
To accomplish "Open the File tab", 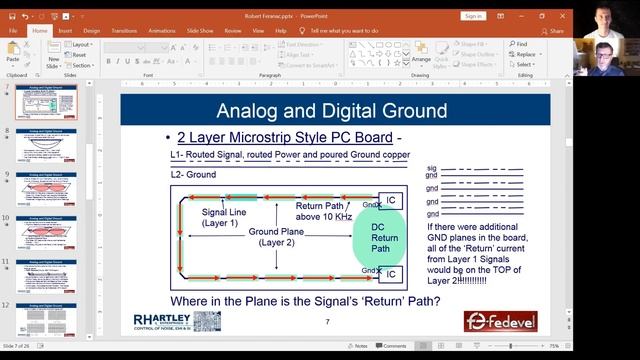I will click(13, 31).
